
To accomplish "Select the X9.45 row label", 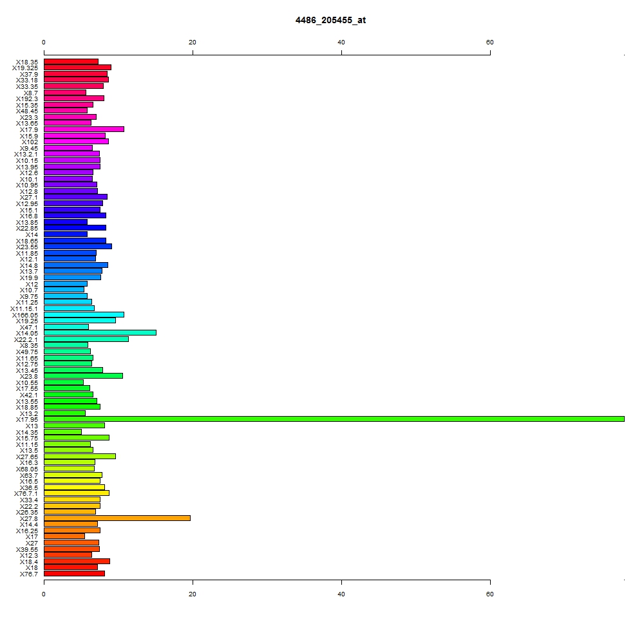I will 29,149.
